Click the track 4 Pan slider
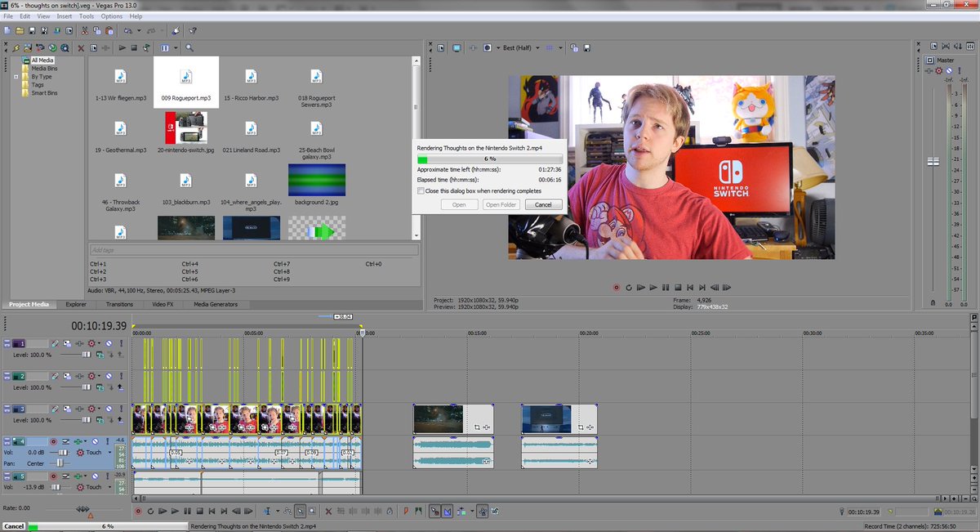The width and height of the screenshot is (980, 532). pos(60,463)
